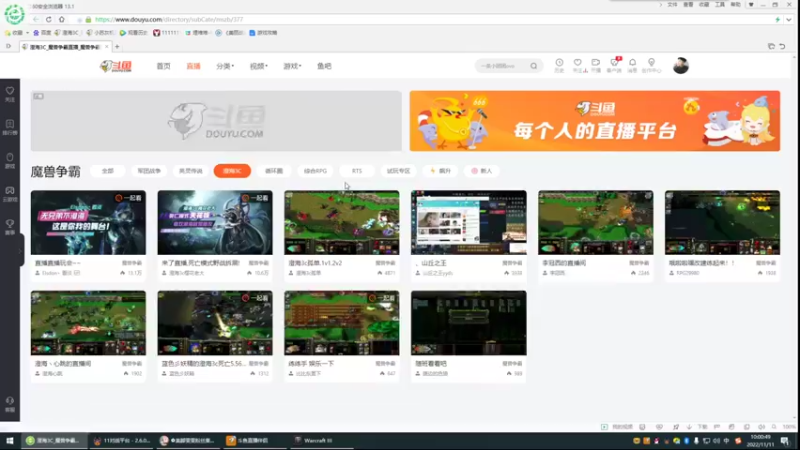The width and height of the screenshot is (800, 450).
Task: Expand the 视频 video dropdown
Action: click(259, 66)
